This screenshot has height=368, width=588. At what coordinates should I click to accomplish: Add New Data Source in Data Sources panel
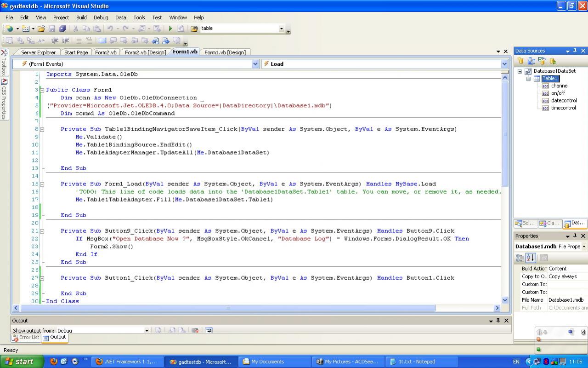[521, 61]
